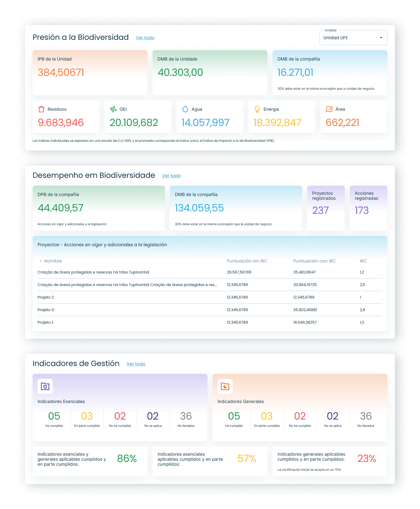This screenshot has width=420, height=509.
Task: Click the Residuos trash bin icon
Action: click(x=41, y=109)
